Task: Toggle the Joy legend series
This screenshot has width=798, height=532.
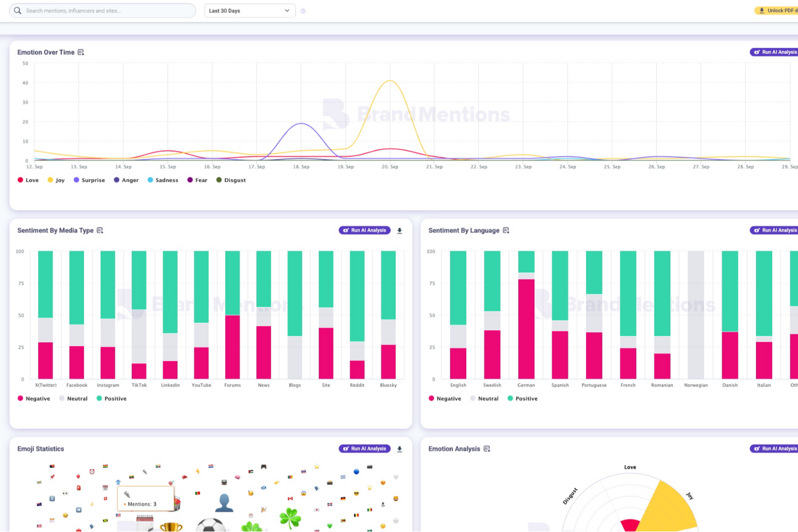Action: (56, 180)
